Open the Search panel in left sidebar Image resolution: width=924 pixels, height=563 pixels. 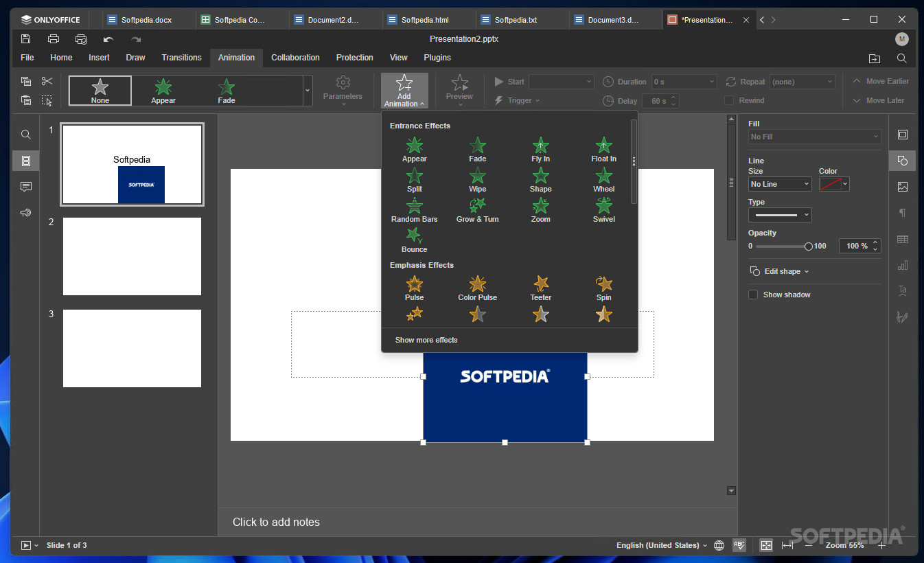tap(25, 135)
